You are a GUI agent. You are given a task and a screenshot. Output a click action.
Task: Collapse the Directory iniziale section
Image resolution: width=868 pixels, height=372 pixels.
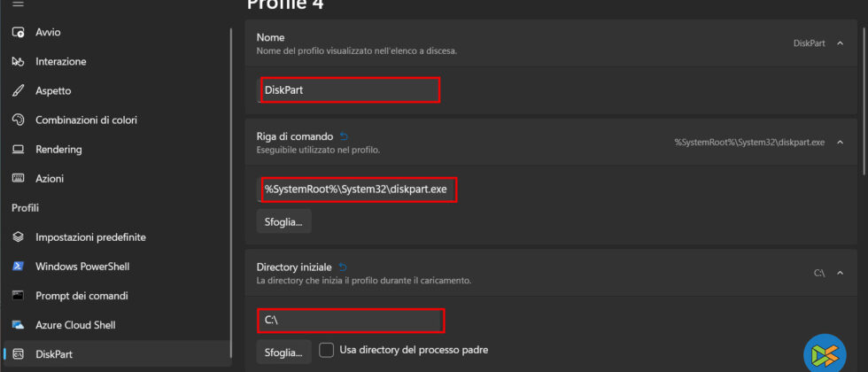click(x=840, y=272)
